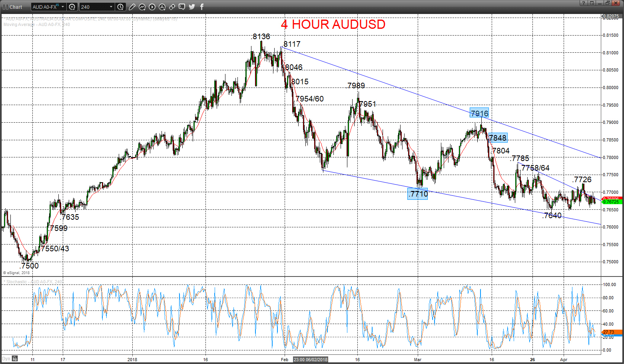
Task: Toggle the lock icon beside Dyn
Action: [x=15, y=358]
